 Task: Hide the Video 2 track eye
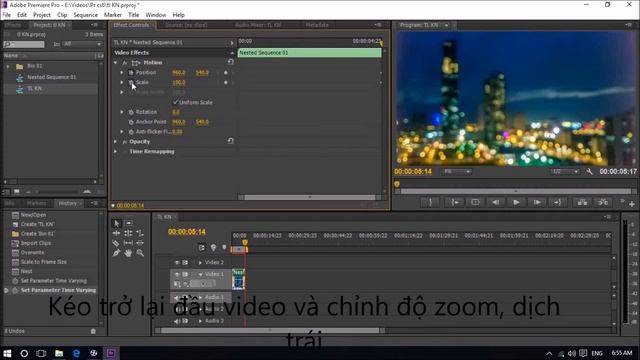[x=177, y=262]
